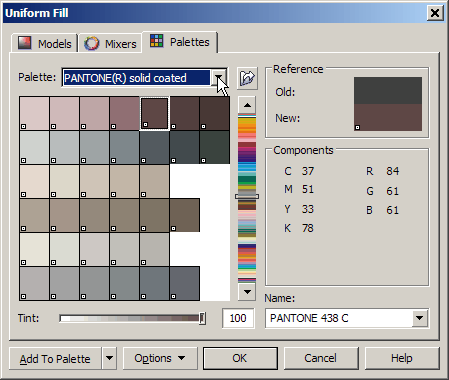This screenshot has height=380, width=449.
Task: Expand the Add To Palette arrow
Action: [x=109, y=358]
